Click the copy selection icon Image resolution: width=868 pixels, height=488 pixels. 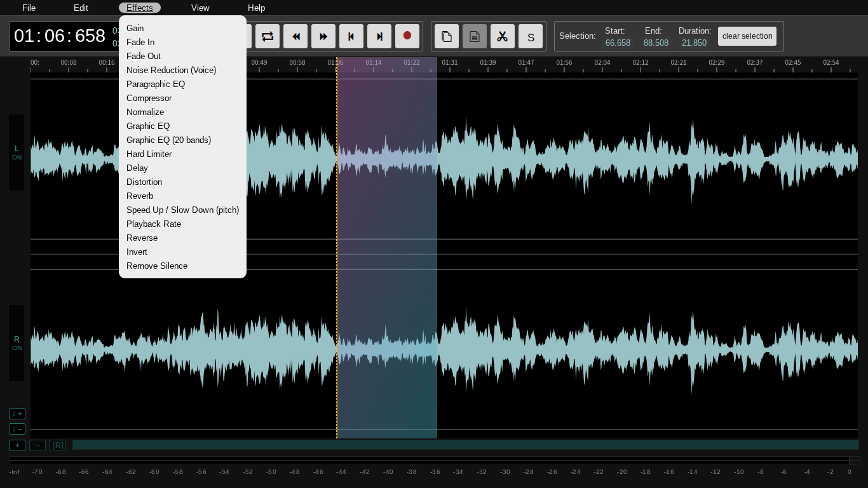[x=447, y=36]
